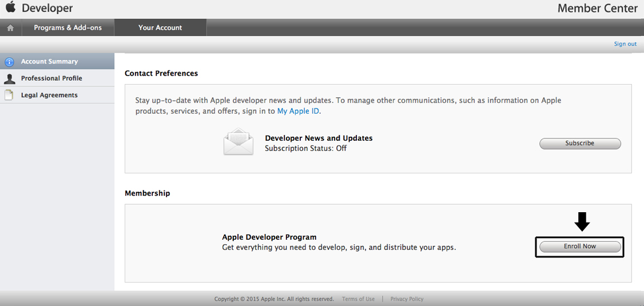Click the Apple logo icon
The height and width of the screenshot is (306, 644).
(11, 7)
